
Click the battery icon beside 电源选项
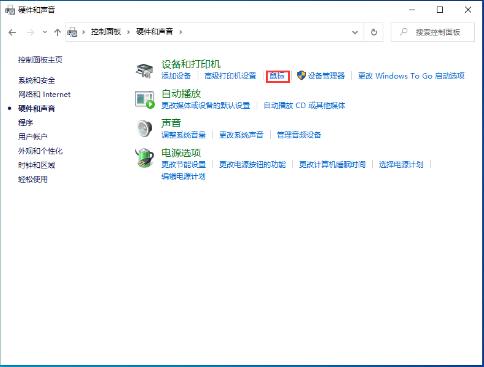tap(145, 158)
